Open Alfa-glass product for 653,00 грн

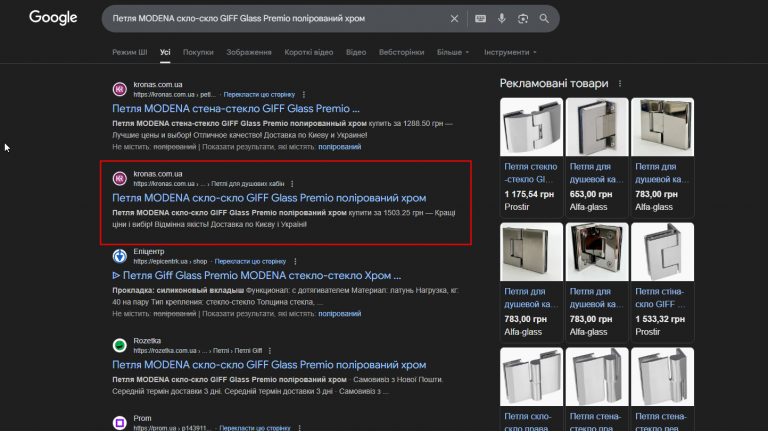pyautogui.click(x=597, y=157)
